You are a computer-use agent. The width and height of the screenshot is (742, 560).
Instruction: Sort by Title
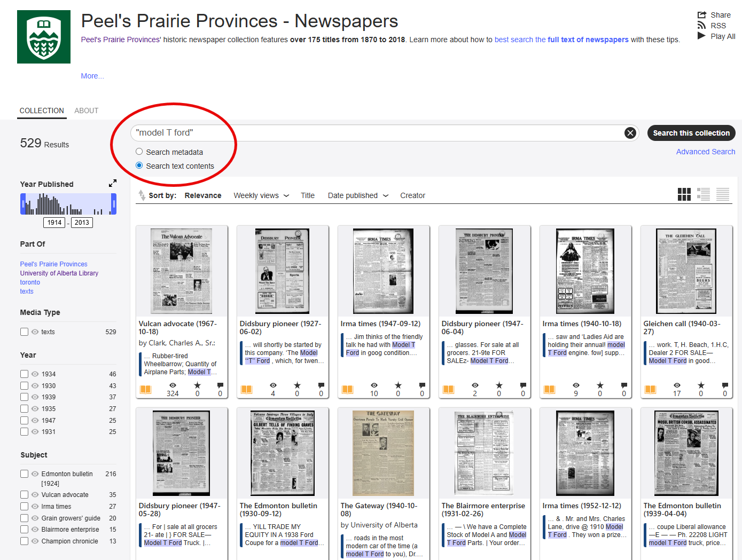[x=308, y=195]
